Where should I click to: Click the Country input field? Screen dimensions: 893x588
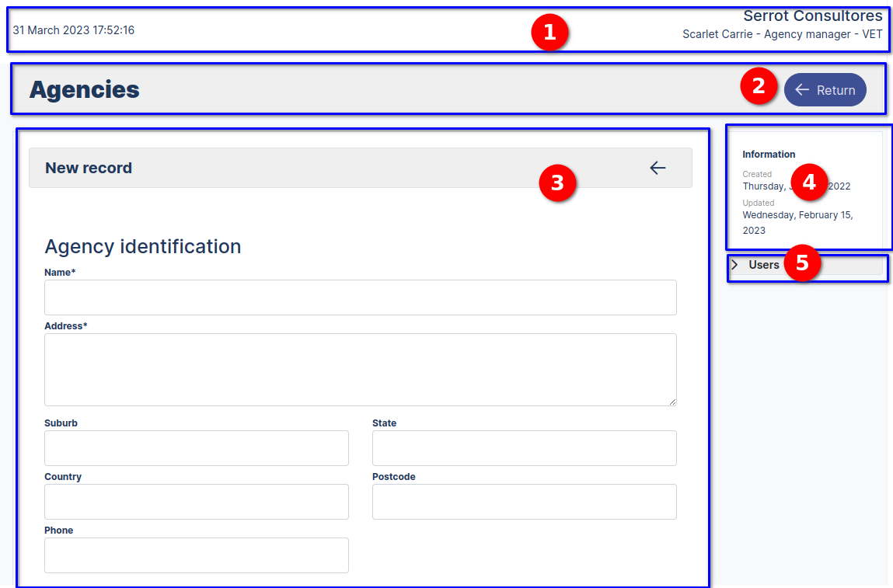pyautogui.click(x=196, y=502)
